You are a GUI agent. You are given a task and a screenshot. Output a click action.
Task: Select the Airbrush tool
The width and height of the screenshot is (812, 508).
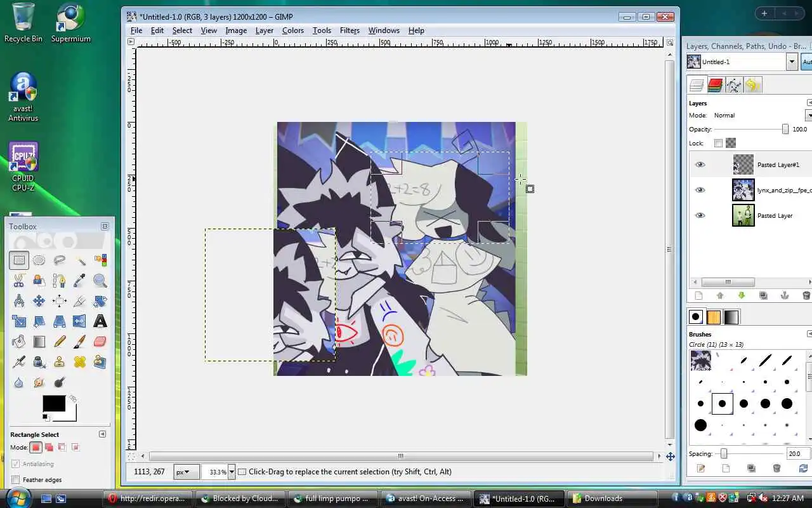coord(19,361)
